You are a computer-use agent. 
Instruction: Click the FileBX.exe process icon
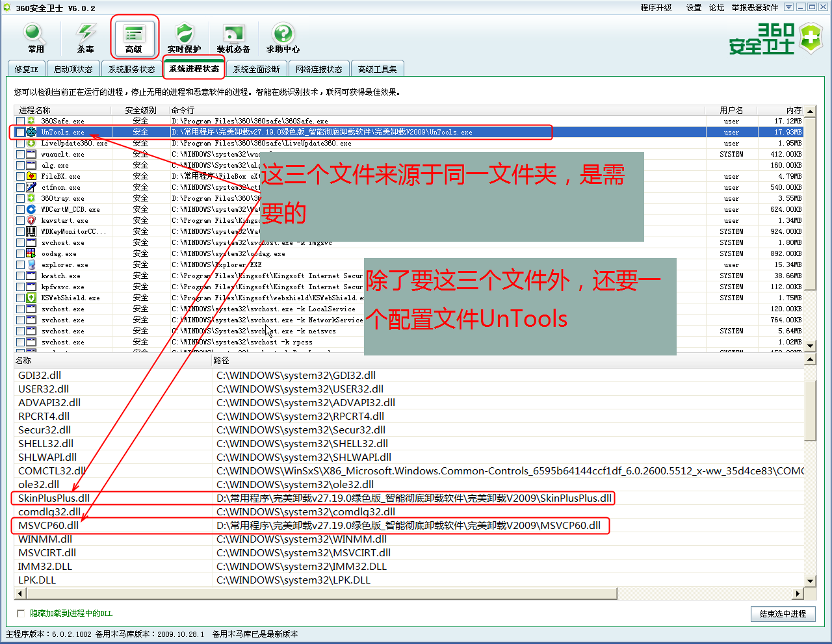(x=31, y=176)
